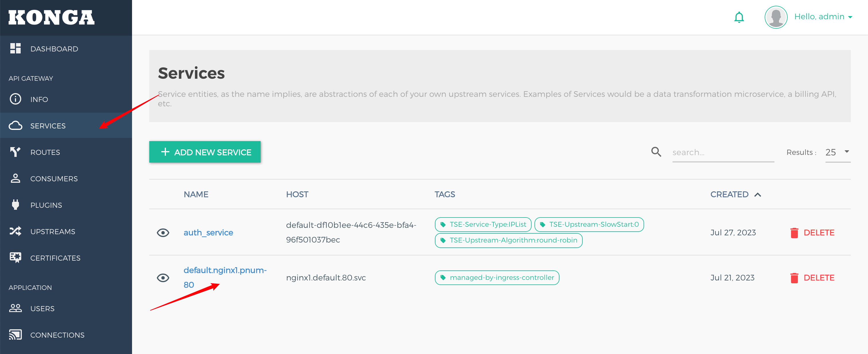Sort by HOST column header
The width and height of the screenshot is (868, 354).
coord(297,194)
